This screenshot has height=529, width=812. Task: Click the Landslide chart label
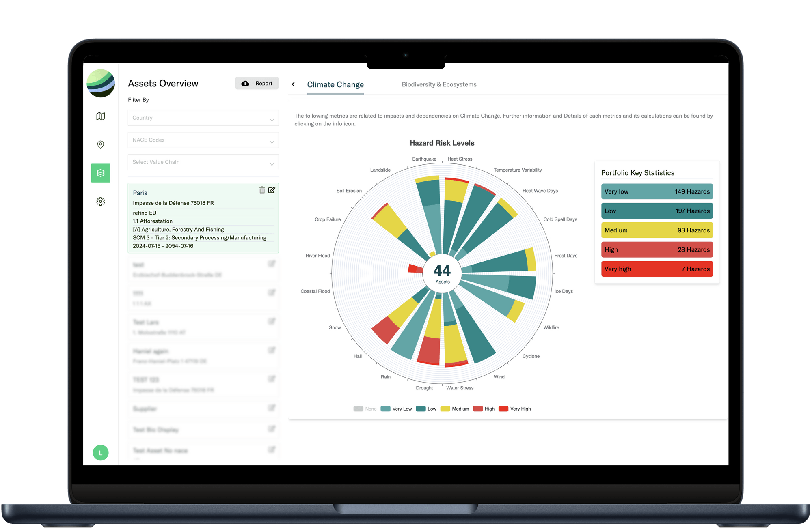click(x=380, y=170)
